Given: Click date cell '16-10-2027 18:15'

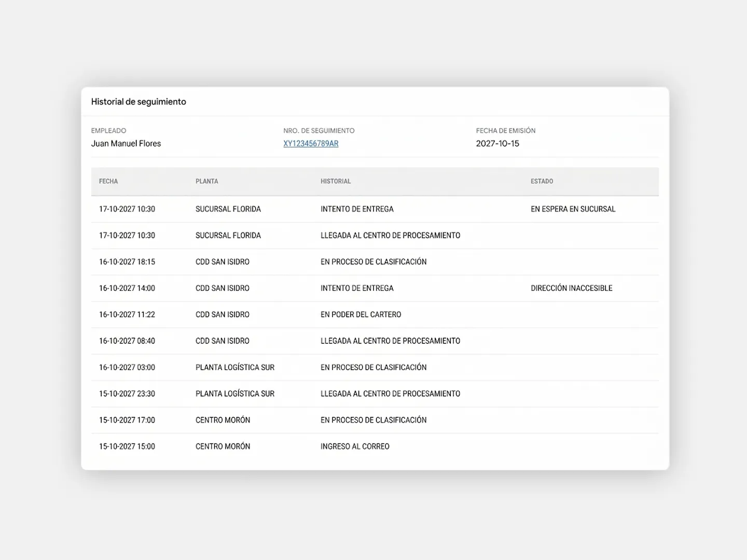Looking at the screenshot, I should 127,262.
